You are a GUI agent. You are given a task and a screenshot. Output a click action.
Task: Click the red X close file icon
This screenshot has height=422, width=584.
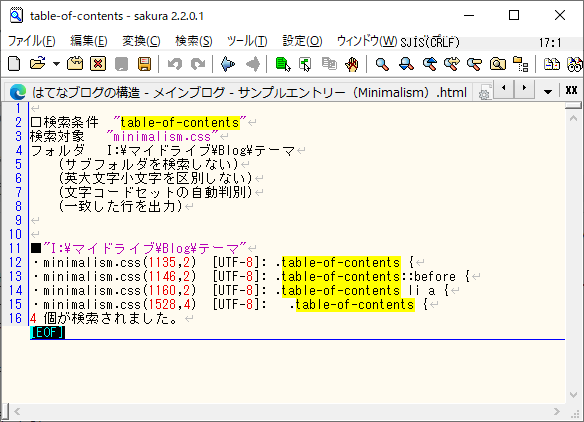pos(98,64)
